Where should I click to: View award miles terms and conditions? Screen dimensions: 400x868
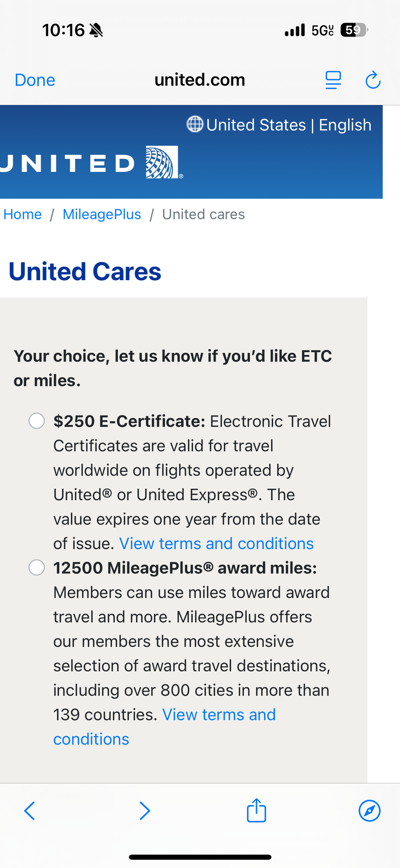click(x=164, y=727)
